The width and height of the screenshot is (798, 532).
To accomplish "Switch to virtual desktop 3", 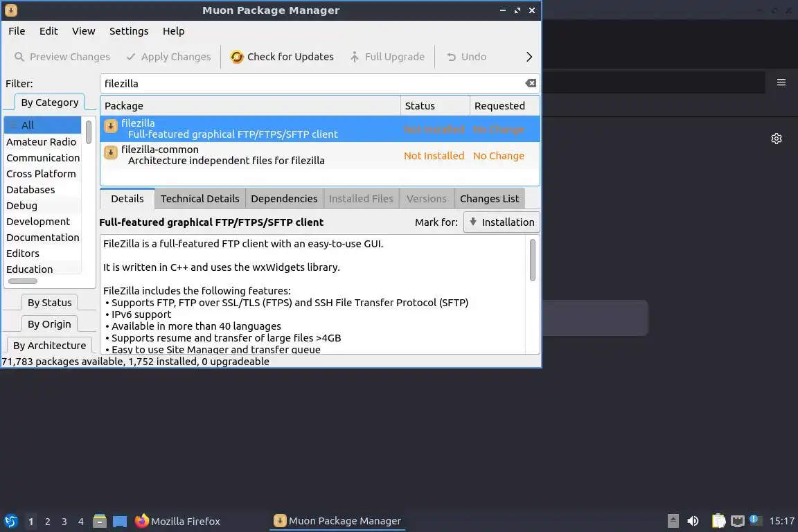I will [64, 522].
